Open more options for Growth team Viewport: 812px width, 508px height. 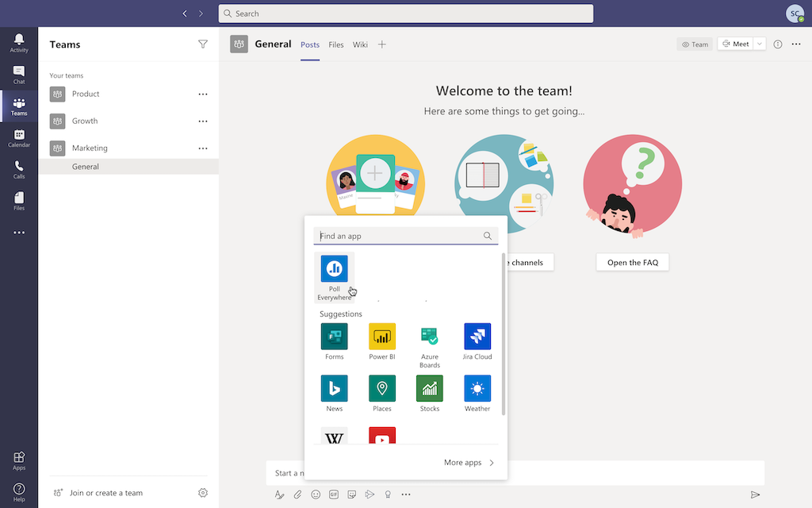click(x=203, y=121)
